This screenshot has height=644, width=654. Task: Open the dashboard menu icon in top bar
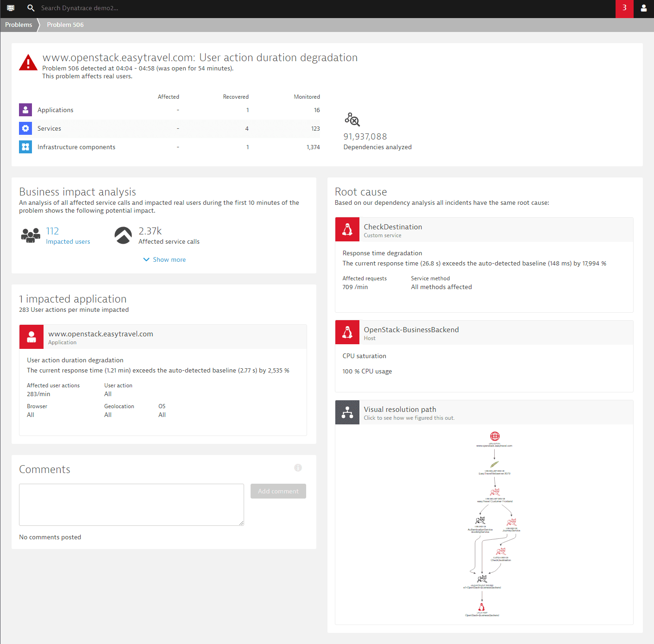(11, 8)
